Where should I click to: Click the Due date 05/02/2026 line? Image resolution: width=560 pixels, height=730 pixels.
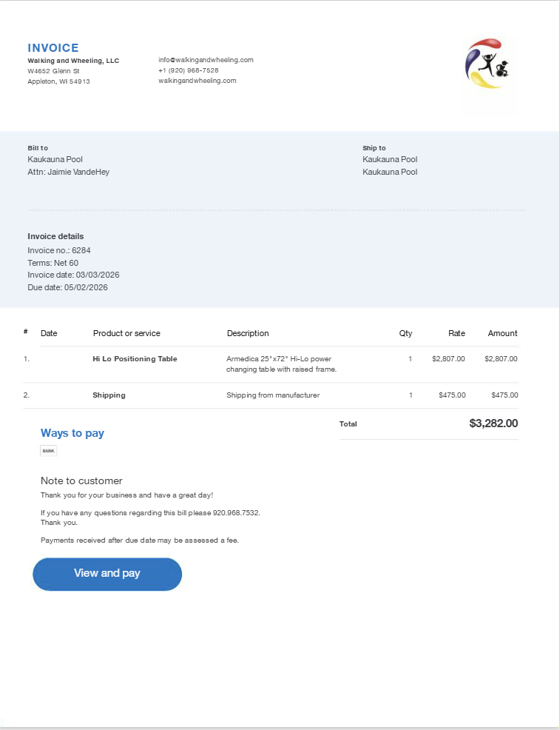(x=67, y=287)
